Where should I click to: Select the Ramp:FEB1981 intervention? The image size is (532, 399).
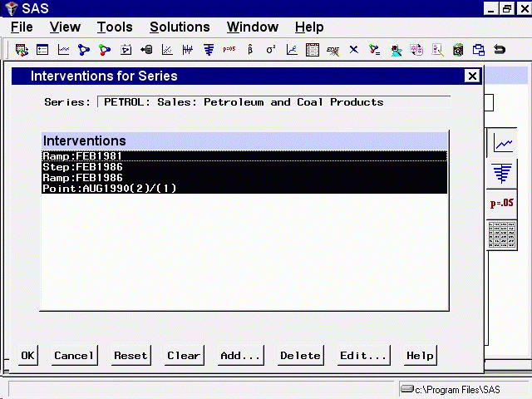click(x=244, y=156)
